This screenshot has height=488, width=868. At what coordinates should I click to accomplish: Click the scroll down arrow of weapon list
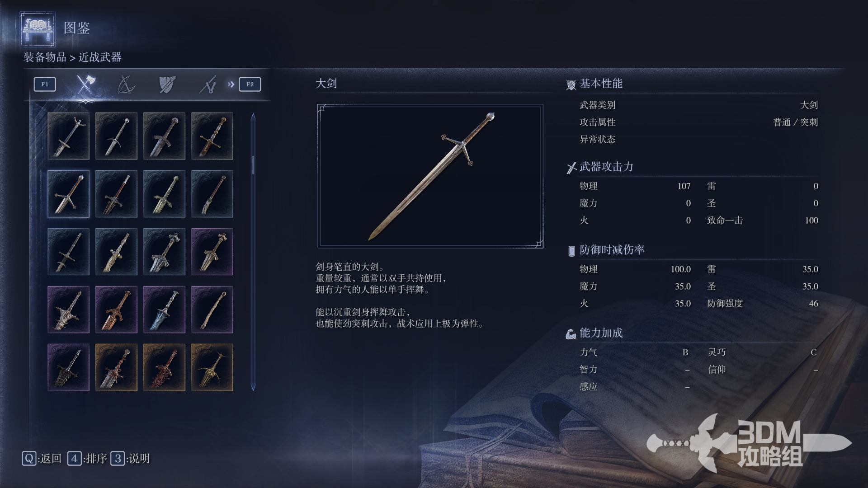(253, 387)
